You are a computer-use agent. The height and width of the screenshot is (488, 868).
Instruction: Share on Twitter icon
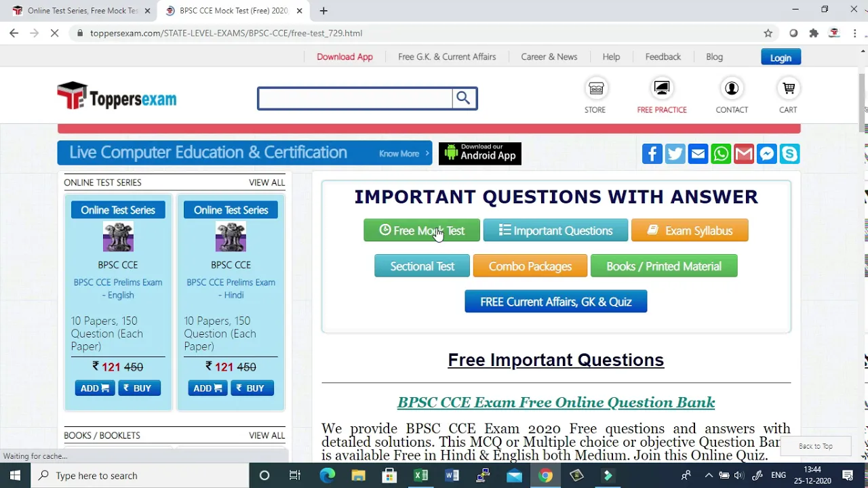[x=675, y=154]
